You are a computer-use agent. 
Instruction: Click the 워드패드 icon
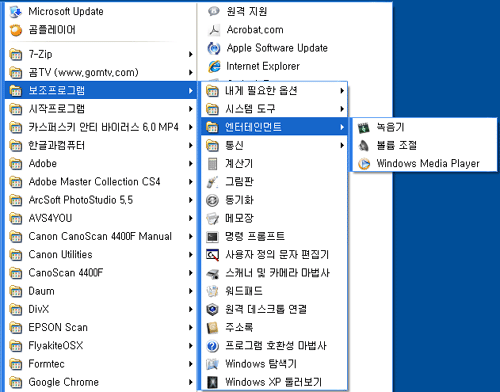point(212,291)
